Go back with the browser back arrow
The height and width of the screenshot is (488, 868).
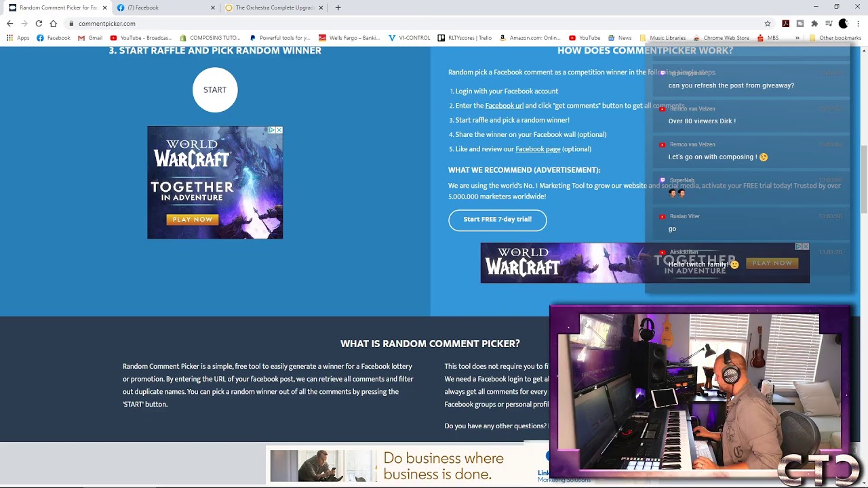click(x=9, y=23)
